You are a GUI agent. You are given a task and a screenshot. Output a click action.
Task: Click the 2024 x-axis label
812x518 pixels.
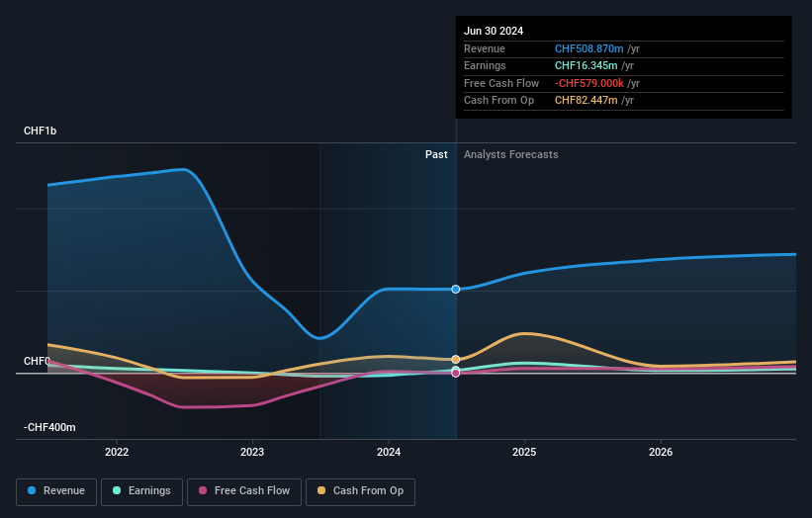pos(389,452)
